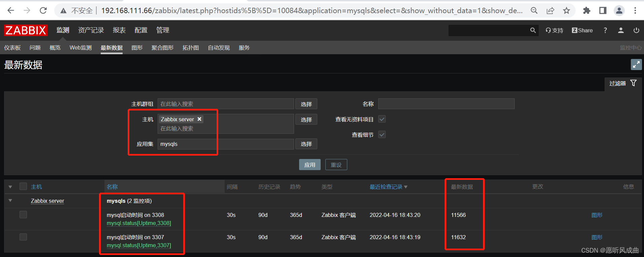This screenshot has width=644, height=257.
Task: Open the 资产记录 main menu
Action: point(91,30)
